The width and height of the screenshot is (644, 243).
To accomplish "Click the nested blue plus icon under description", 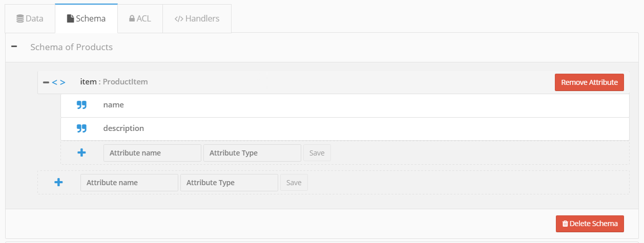I will [81, 152].
